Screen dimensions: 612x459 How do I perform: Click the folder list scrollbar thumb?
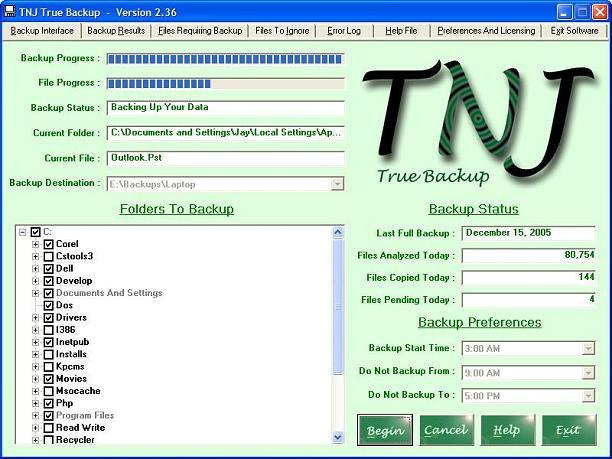tap(338, 307)
